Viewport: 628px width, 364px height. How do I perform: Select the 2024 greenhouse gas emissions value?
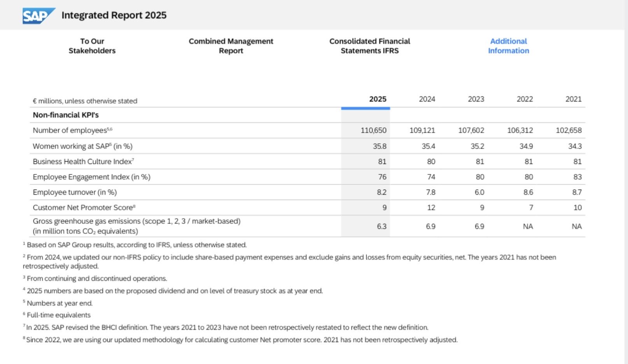[430, 226]
